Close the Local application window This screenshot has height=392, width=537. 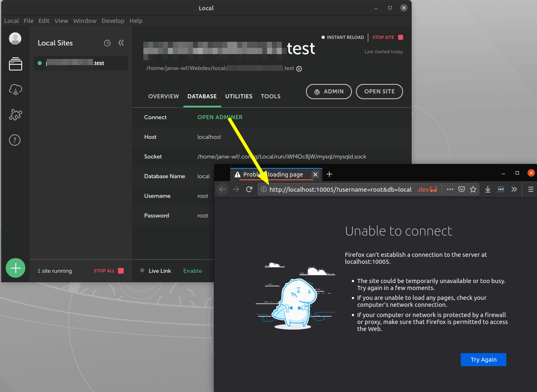[x=404, y=8]
